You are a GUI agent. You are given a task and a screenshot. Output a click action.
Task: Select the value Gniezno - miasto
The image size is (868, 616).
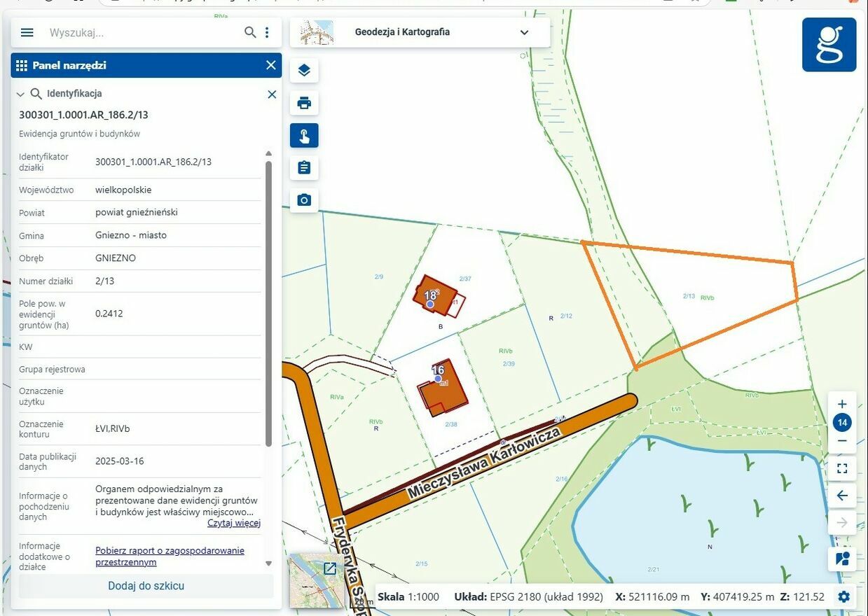(x=131, y=235)
